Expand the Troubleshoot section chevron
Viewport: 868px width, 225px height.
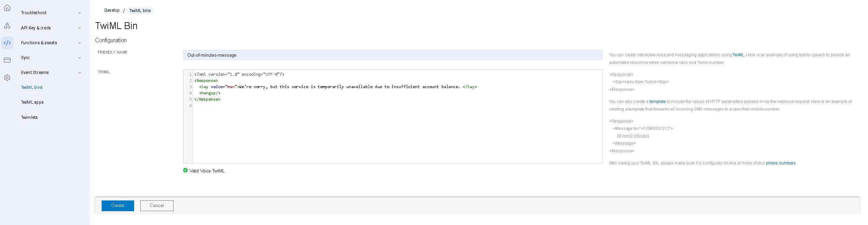coord(80,13)
